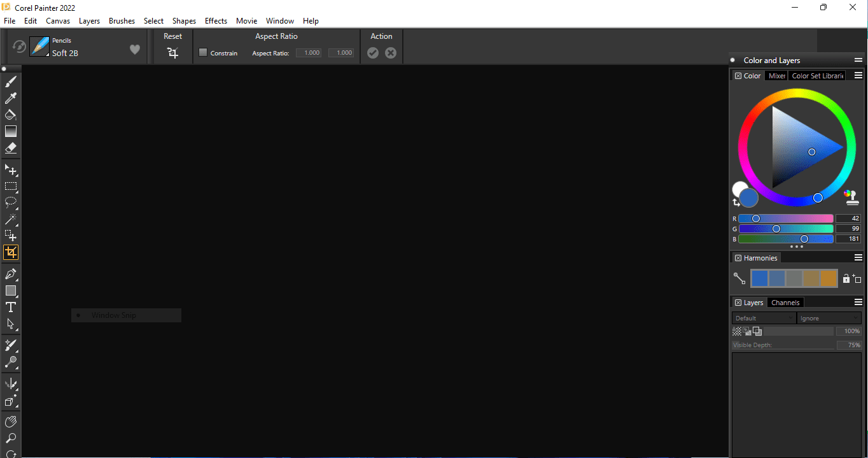Switch to the Channels tab
Viewport: 868px width, 458px height.
click(785, 303)
